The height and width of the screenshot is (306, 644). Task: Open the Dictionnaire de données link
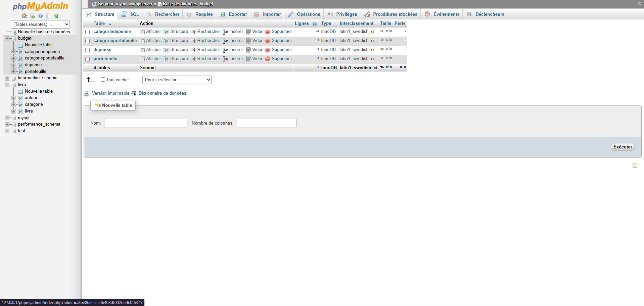click(x=162, y=93)
